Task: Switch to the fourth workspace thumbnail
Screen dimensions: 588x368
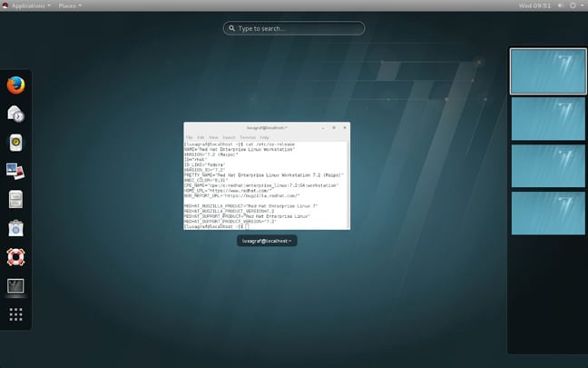Action: click(548, 214)
